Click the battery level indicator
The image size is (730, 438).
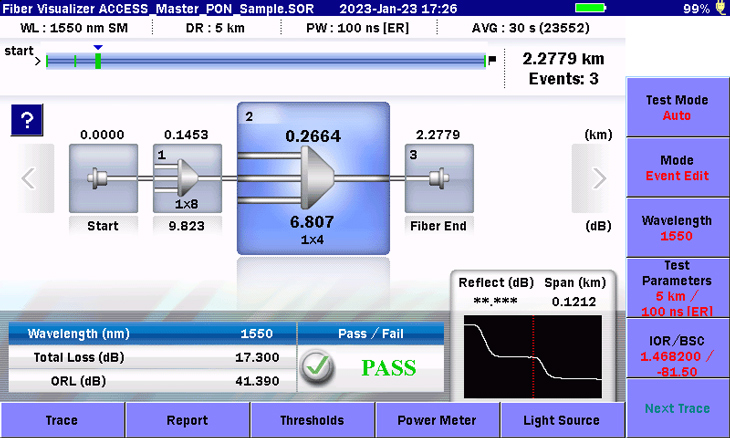[x=590, y=8]
